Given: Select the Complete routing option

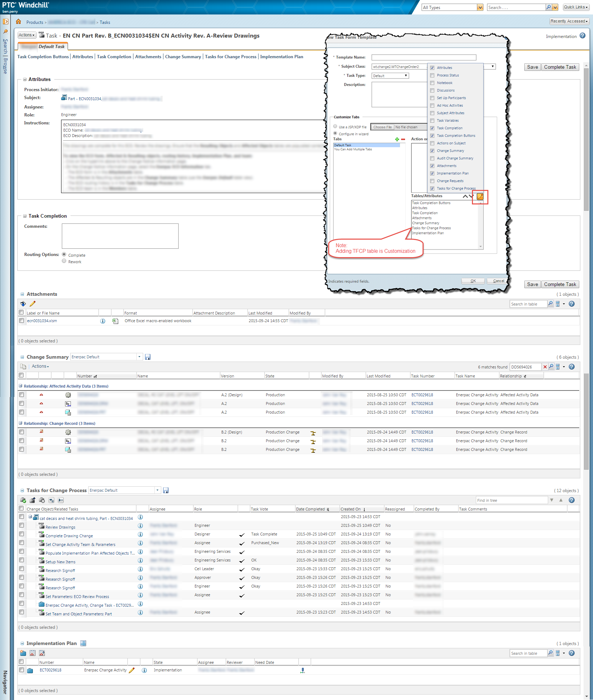Looking at the screenshot, I should click(x=64, y=255).
